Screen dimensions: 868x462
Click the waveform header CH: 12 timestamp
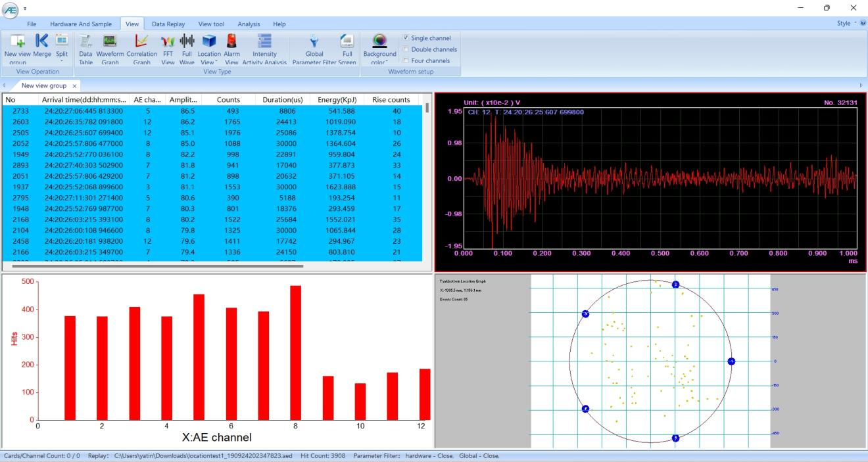525,112
